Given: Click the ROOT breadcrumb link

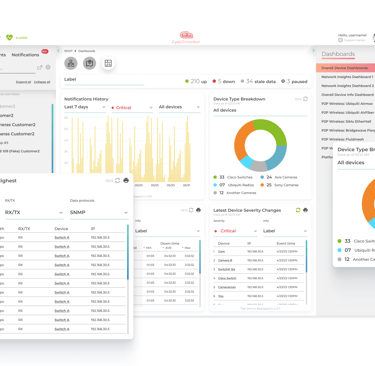Looking at the screenshot, I should pyautogui.click(x=68, y=51).
